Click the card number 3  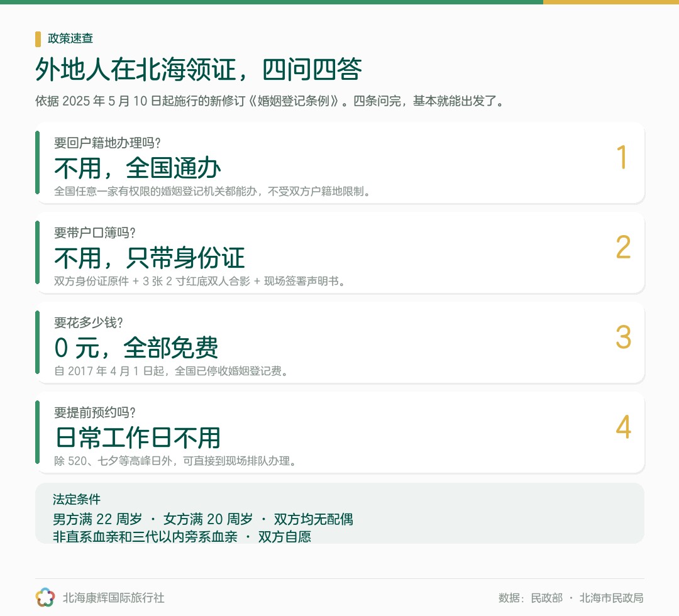point(623,337)
